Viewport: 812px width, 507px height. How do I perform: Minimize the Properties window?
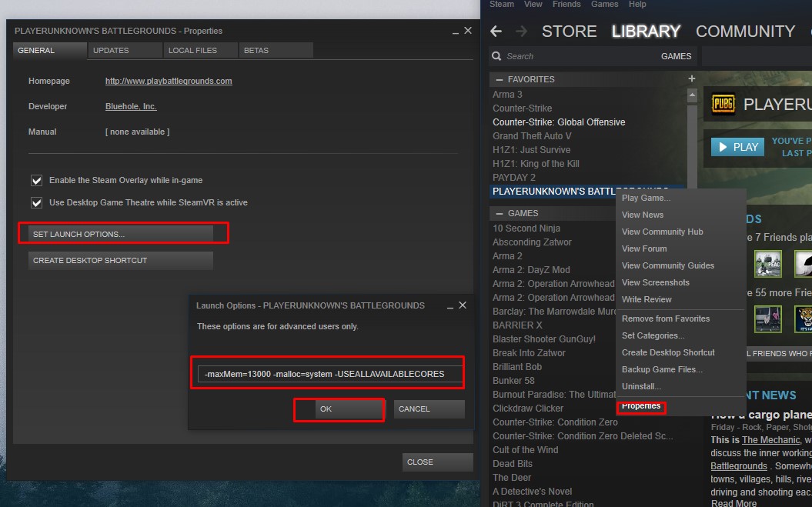455,32
